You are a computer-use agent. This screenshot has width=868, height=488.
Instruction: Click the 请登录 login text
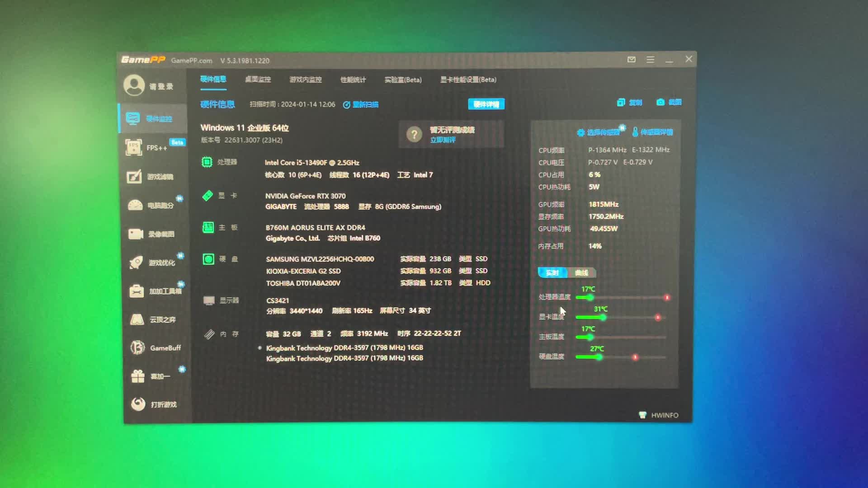pos(161,86)
